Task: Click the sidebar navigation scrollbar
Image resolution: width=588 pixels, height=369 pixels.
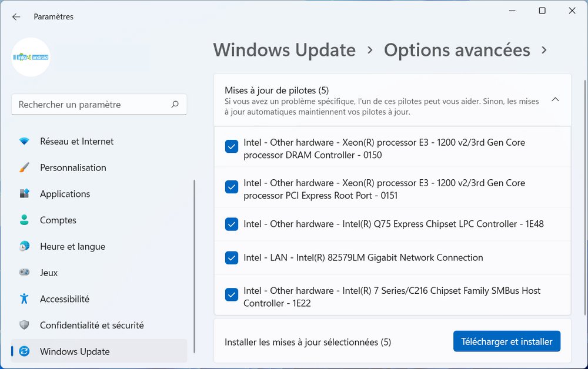Action: tap(194, 266)
